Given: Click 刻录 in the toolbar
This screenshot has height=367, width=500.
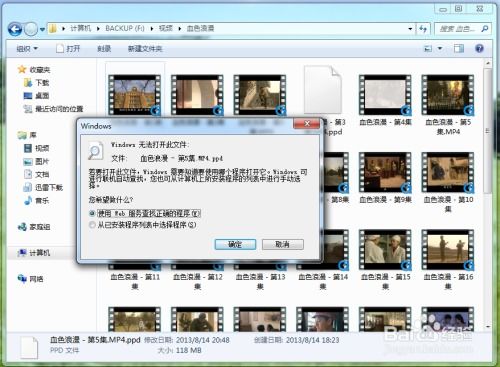Looking at the screenshot, I should click(104, 49).
